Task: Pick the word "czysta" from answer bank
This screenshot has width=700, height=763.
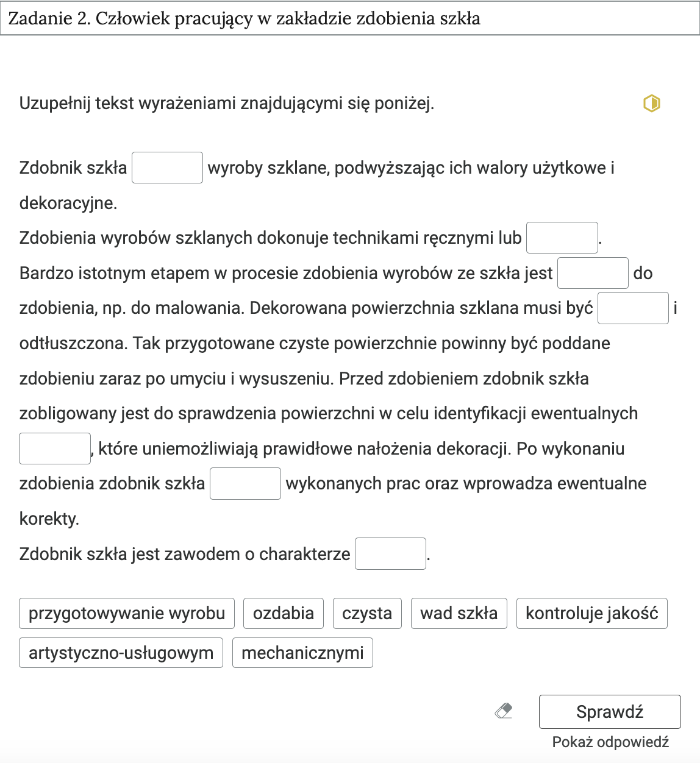Action: click(x=366, y=614)
